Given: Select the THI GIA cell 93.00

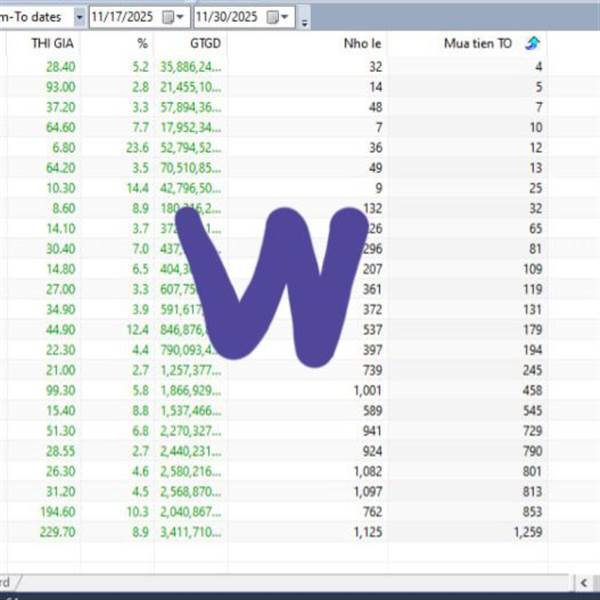Looking at the screenshot, I should tap(60, 87).
